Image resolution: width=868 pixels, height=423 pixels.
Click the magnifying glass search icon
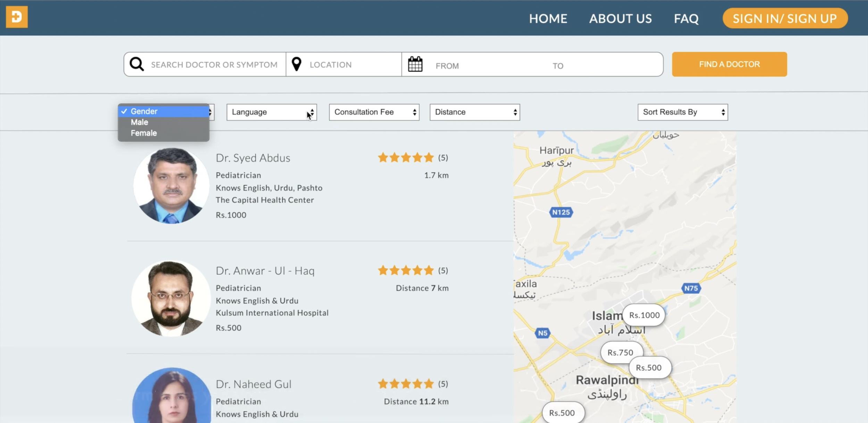136,64
